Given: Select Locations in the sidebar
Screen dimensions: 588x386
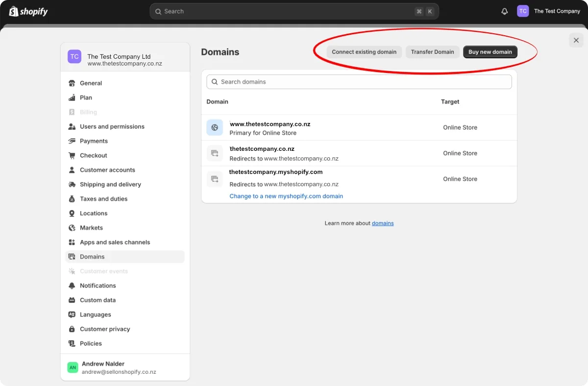Looking at the screenshot, I should pos(94,214).
